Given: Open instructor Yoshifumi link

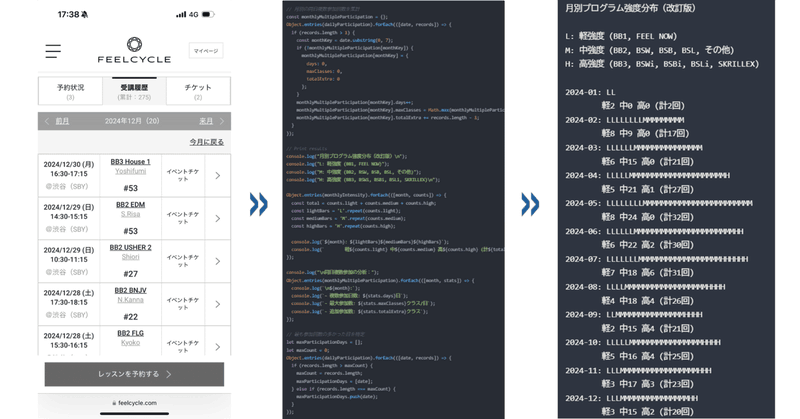Looking at the screenshot, I should click(x=131, y=171).
